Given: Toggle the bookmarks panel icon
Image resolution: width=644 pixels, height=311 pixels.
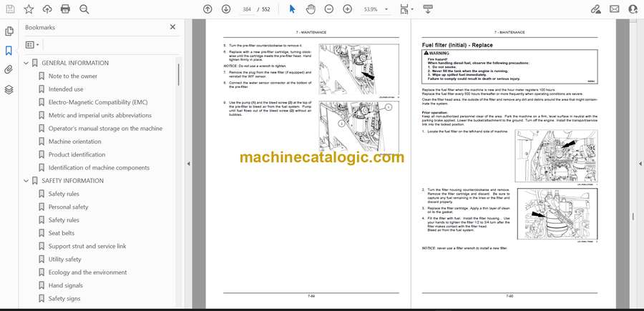Looking at the screenshot, I should [x=9, y=51].
